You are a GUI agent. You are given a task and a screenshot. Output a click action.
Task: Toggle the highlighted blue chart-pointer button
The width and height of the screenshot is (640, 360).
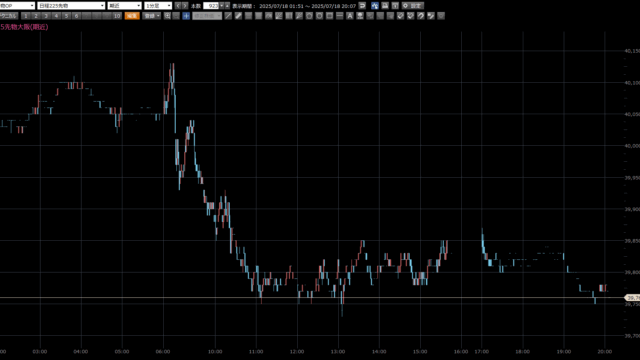click(x=375, y=6)
